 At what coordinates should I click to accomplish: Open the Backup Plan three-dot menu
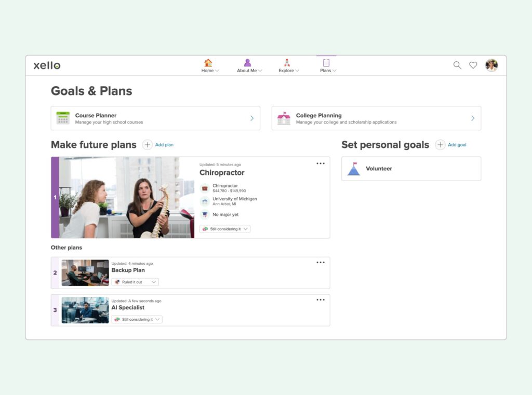(321, 263)
